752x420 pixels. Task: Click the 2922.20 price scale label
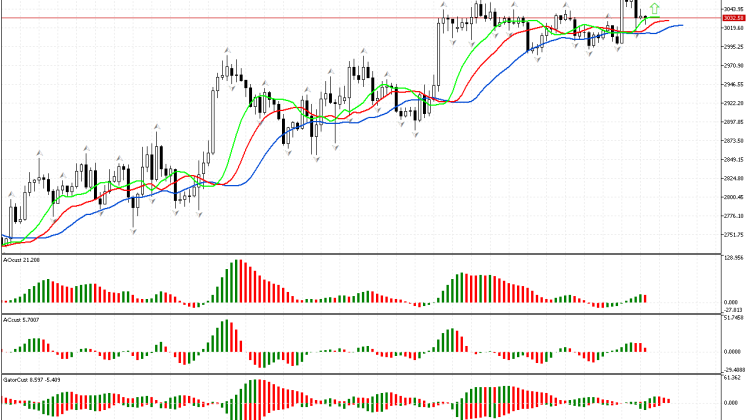click(x=733, y=103)
